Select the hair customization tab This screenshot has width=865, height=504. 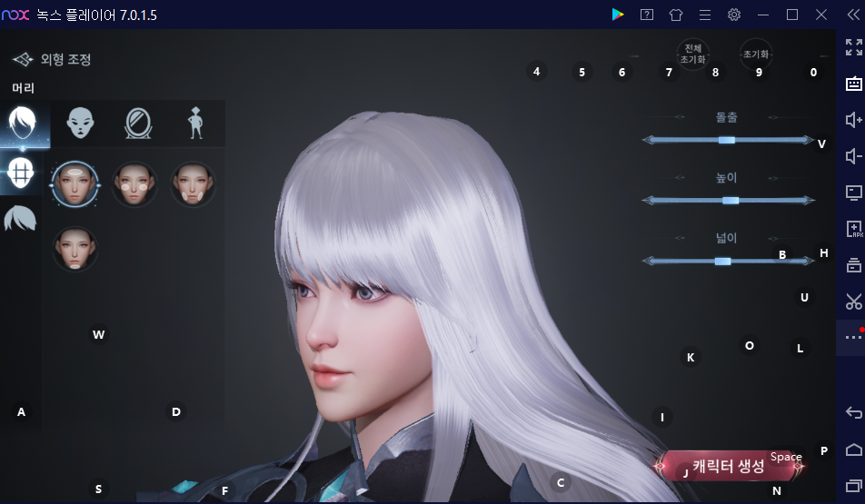coord(22,123)
